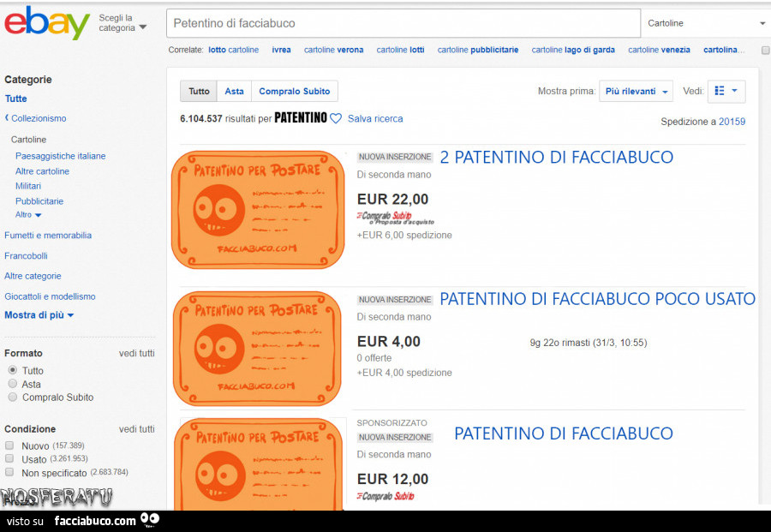Switch to the Asta tab
The height and width of the screenshot is (532, 771).
pos(234,91)
